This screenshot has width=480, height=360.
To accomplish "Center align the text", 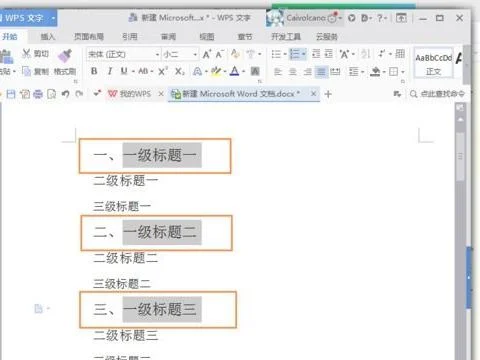I will (292, 71).
